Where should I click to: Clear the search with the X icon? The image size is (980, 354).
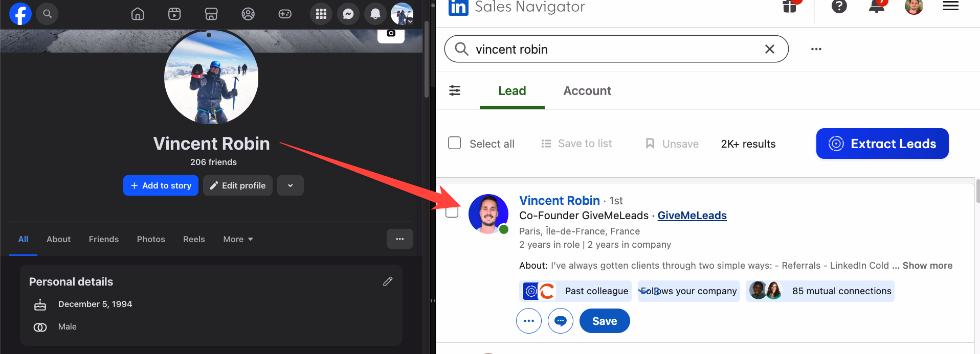click(x=769, y=49)
